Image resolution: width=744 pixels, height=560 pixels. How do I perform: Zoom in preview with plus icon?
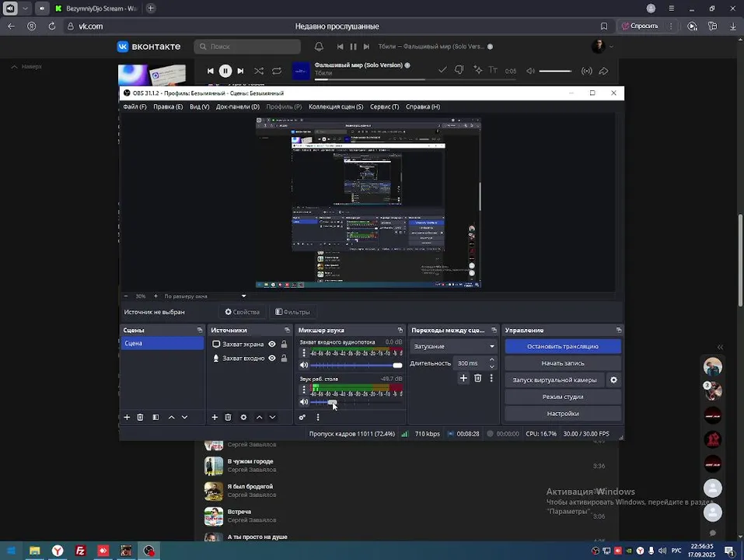[x=155, y=296]
